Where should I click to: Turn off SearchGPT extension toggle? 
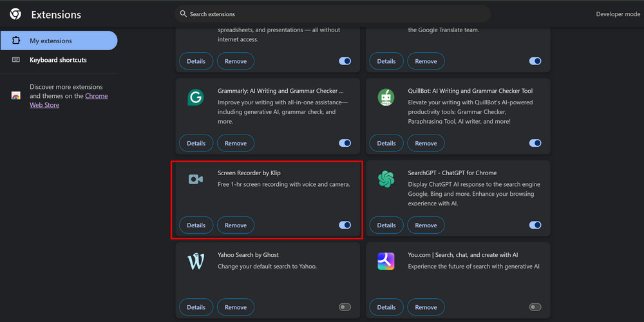click(535, 225)
